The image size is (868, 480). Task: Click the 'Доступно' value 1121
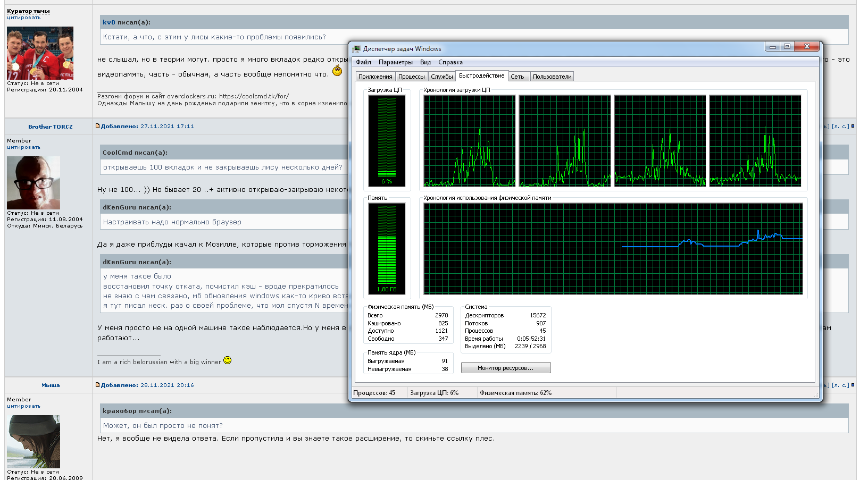[x=441, y=331]
